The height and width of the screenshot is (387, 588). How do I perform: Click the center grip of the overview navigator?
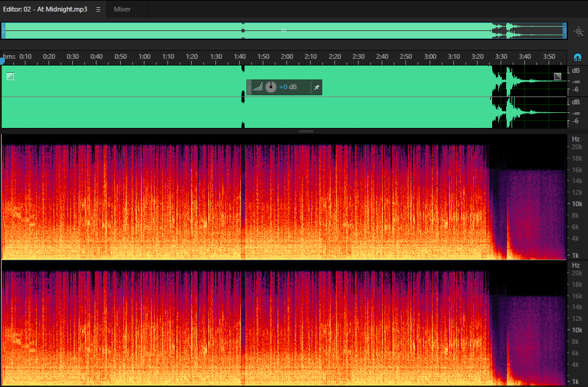283,30
